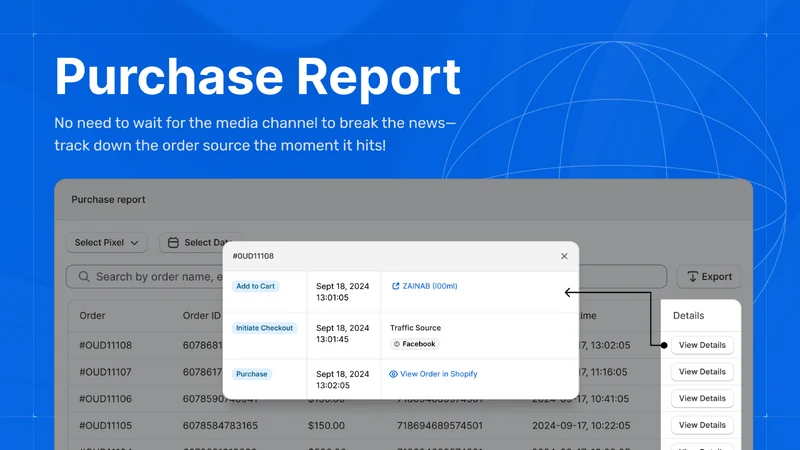The image size is (800, 450).
Task: Open ZAINAB (100ml) product link
Action: coord(430,286)
